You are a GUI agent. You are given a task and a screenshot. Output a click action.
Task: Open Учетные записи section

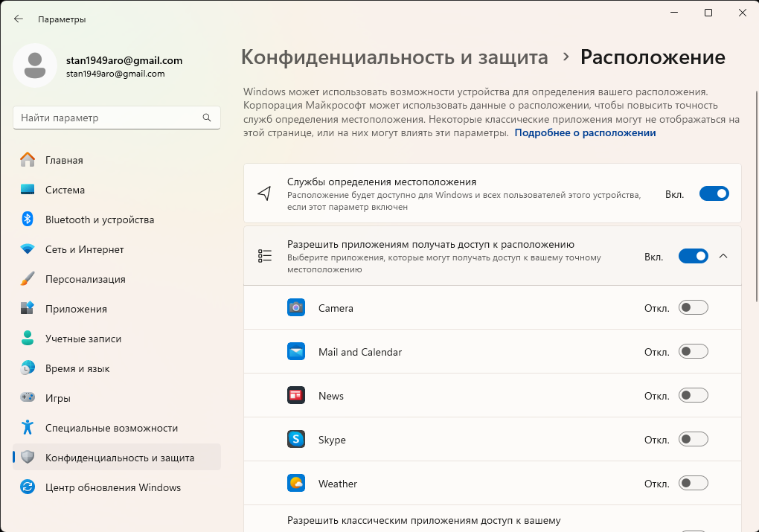point(117,339)
